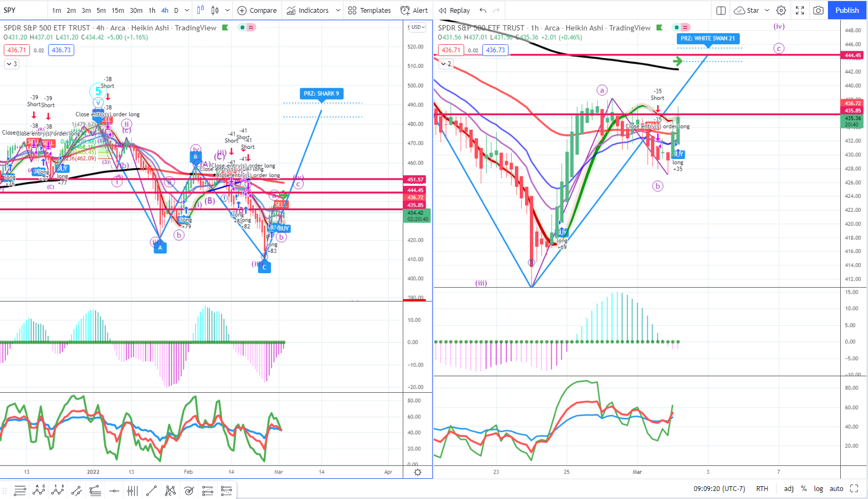
Task: Toggle RTH session setting
Action: pos(762,488)
